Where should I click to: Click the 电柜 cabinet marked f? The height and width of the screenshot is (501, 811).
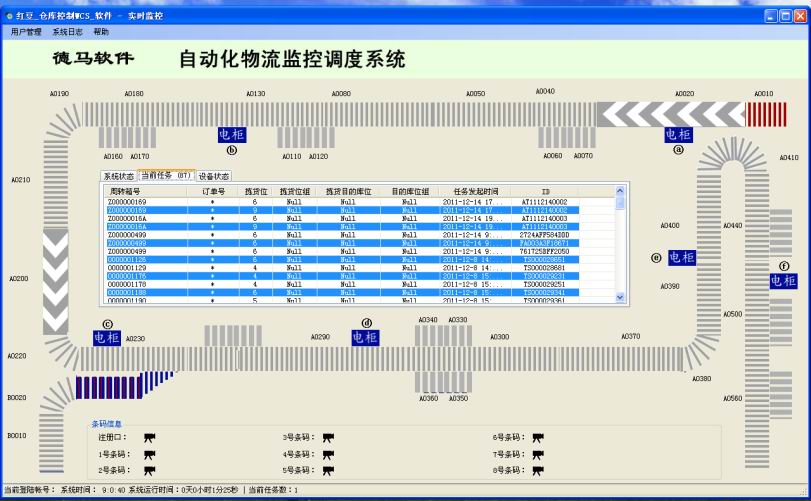(x=784, y=281)
